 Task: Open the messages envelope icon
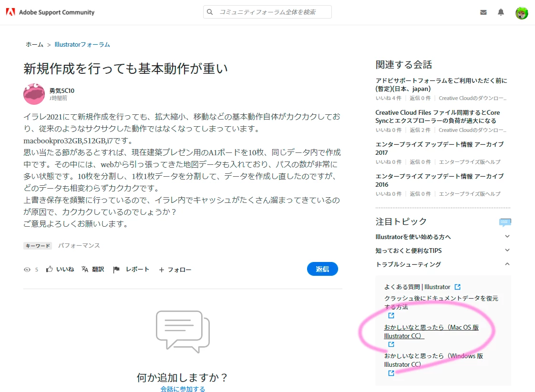coord(483,12)
